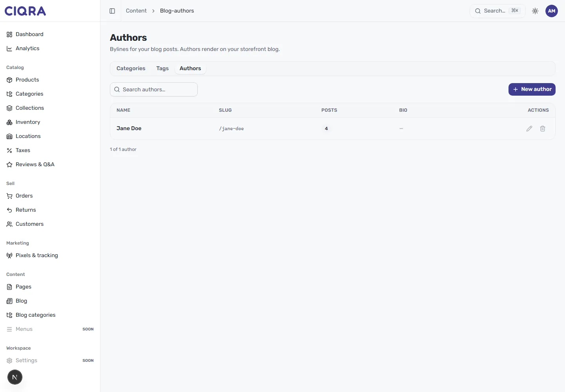Click the Reviews & Q&A star icon
The width and height of the screenshot is (565, 392).
[x=9, y=165]
